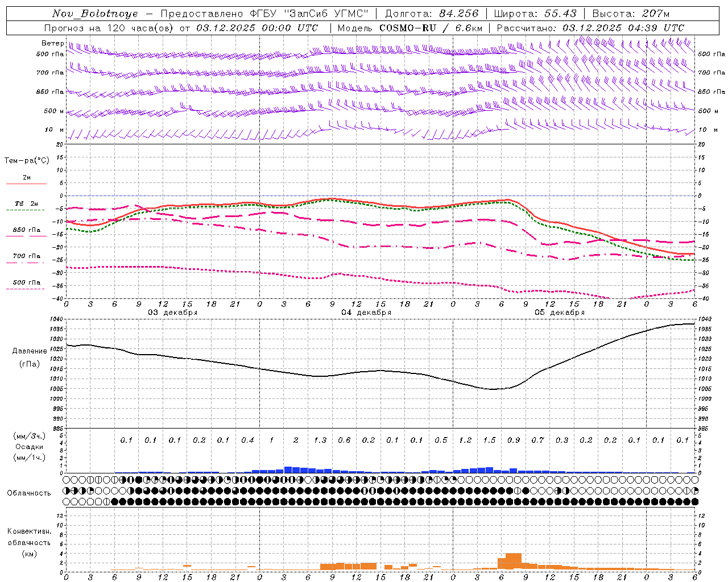Click the left 500 м wind level label
This screenshot has height=582, width=728.
click(x=54, y=111)
